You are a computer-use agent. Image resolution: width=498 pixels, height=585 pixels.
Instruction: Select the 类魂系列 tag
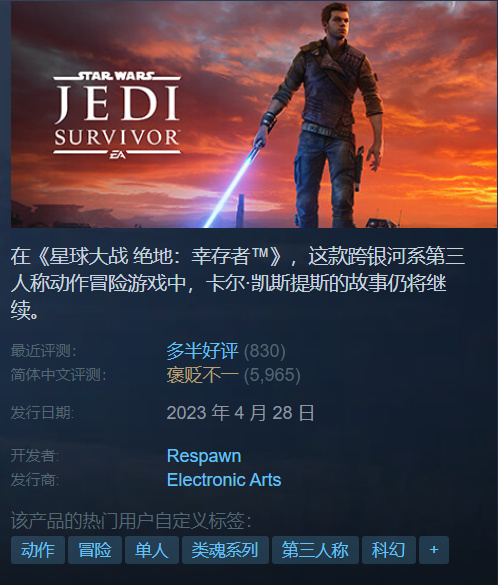[225, 550]
